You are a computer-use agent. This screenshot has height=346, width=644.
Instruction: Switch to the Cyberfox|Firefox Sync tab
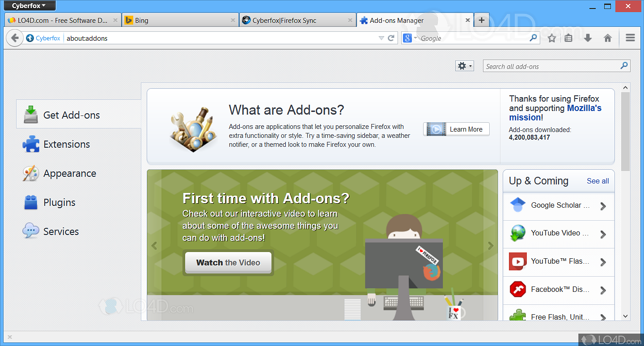click(297, 20)
